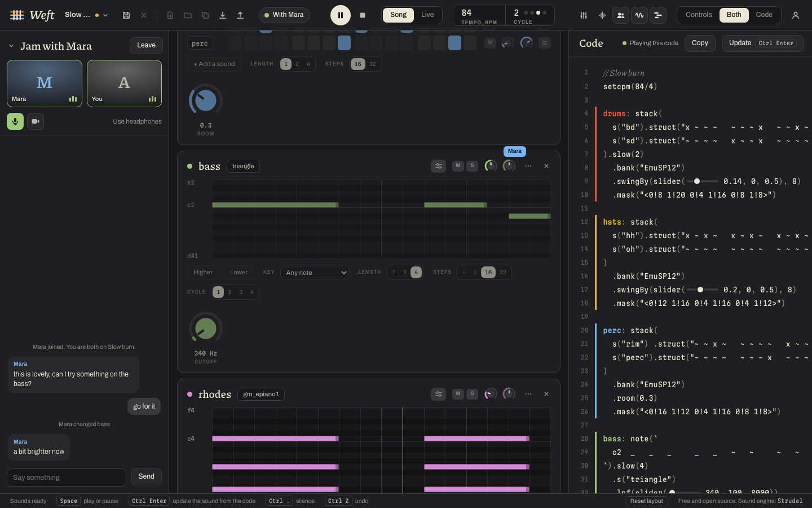This screenshot has width=812, height=508.
Task: Leave the jam session
Action: point(146,46)
